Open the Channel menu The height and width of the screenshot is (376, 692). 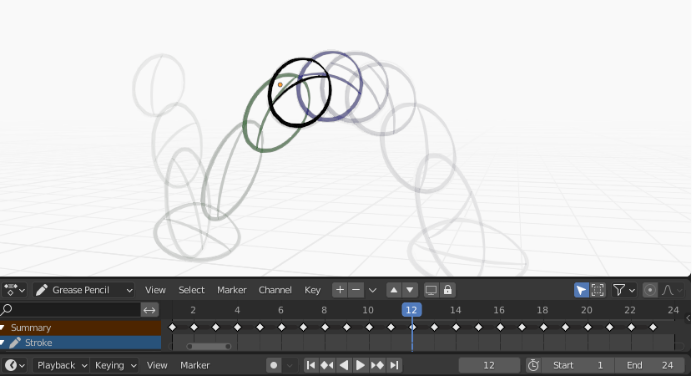click(275, 290)
